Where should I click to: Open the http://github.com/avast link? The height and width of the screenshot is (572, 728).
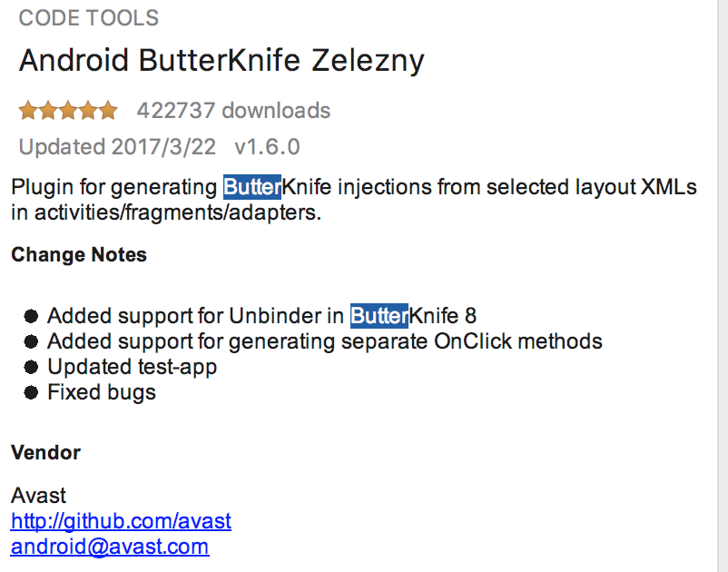point(121,521)
